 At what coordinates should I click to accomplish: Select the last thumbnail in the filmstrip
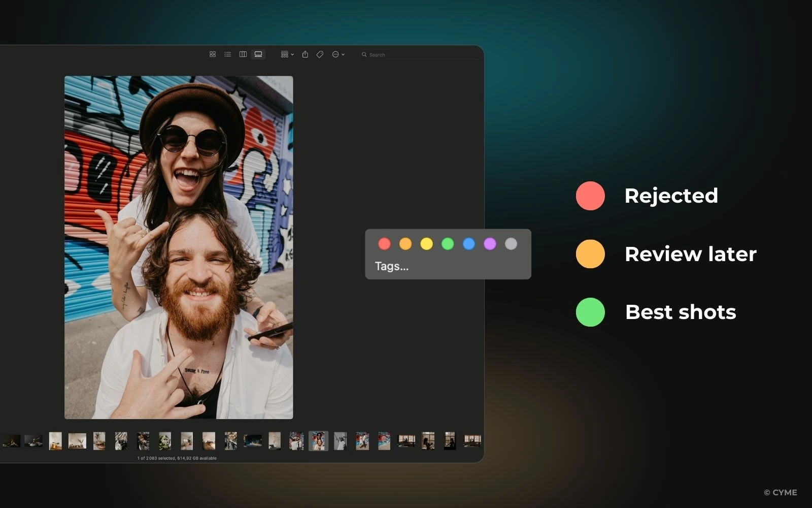coord(472,440)
